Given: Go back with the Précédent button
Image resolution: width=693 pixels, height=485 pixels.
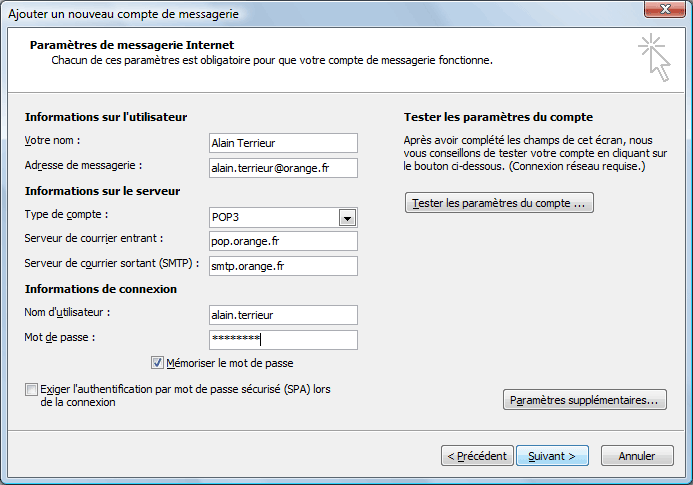Looking at the screenshot, I should (477, 456).
